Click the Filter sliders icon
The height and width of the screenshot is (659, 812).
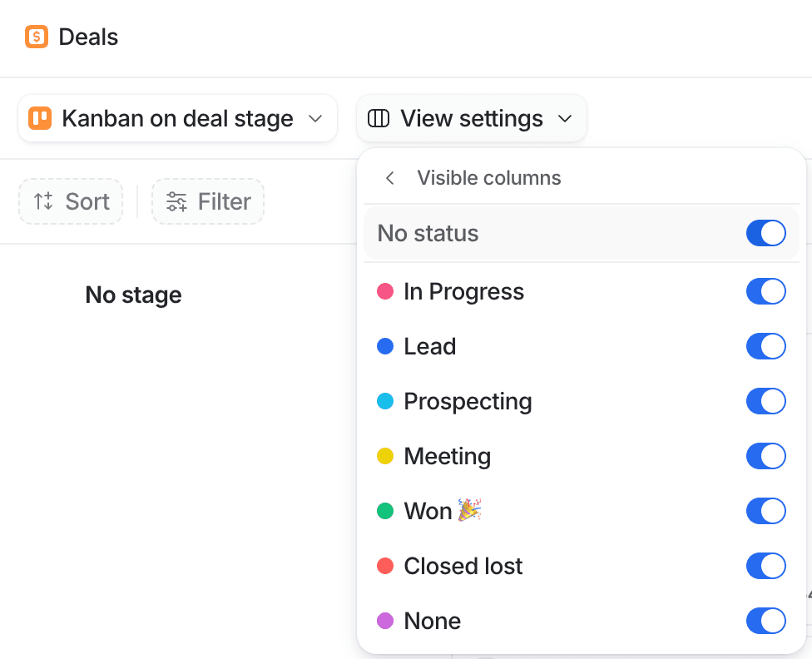[x=176, y=201]
